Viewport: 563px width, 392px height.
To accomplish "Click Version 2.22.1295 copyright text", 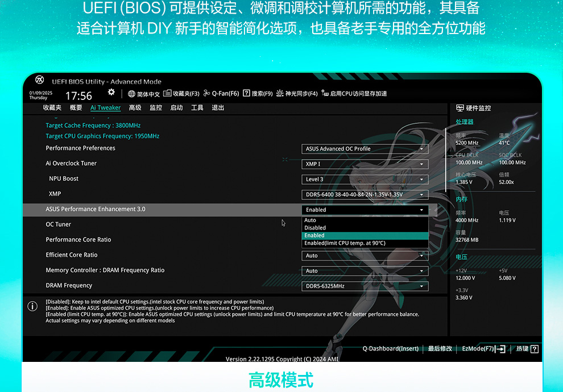I will click(x=282, y=358).
